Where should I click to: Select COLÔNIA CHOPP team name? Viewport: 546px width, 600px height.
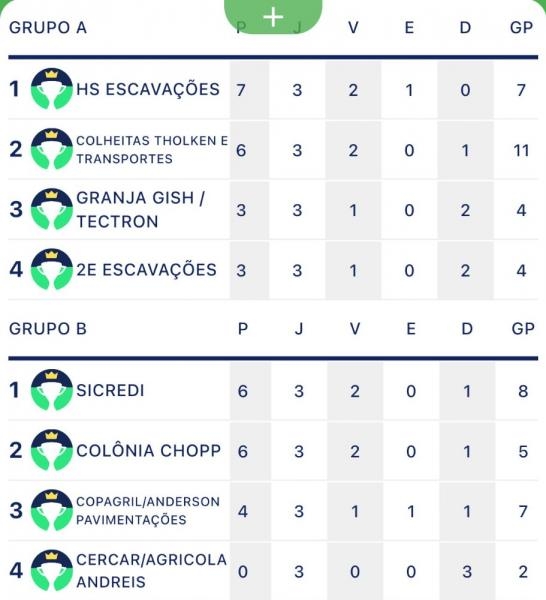pyautogui.click(x=148, y=450)
